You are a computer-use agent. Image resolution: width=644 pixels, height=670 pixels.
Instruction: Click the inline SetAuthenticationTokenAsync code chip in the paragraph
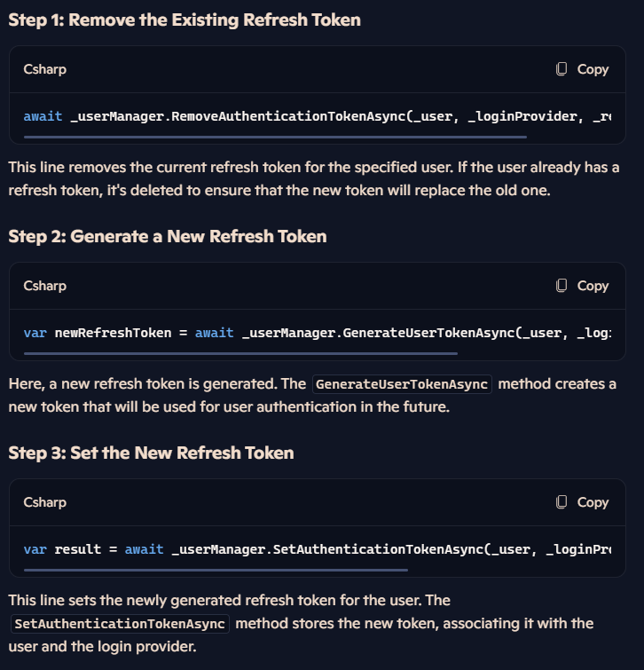pyautogui.click(x=120, y=624)
